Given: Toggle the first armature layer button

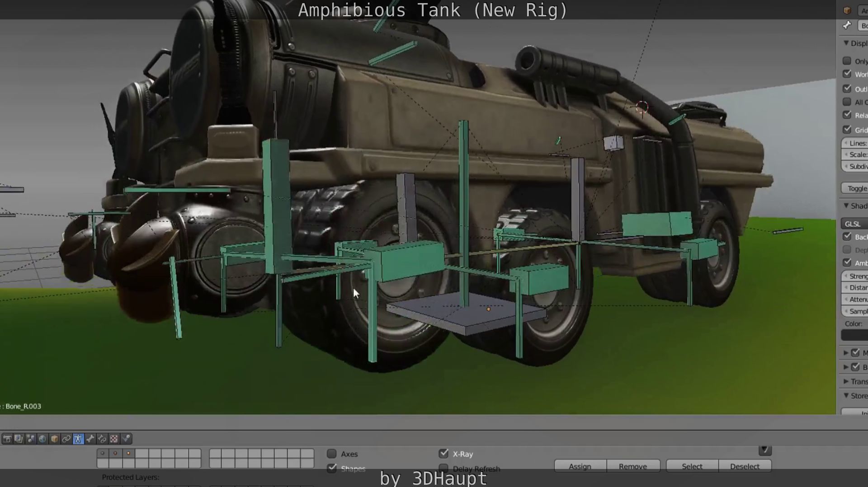Looking at the screenshot, I should pyautogui.click(x=103, y=453).
